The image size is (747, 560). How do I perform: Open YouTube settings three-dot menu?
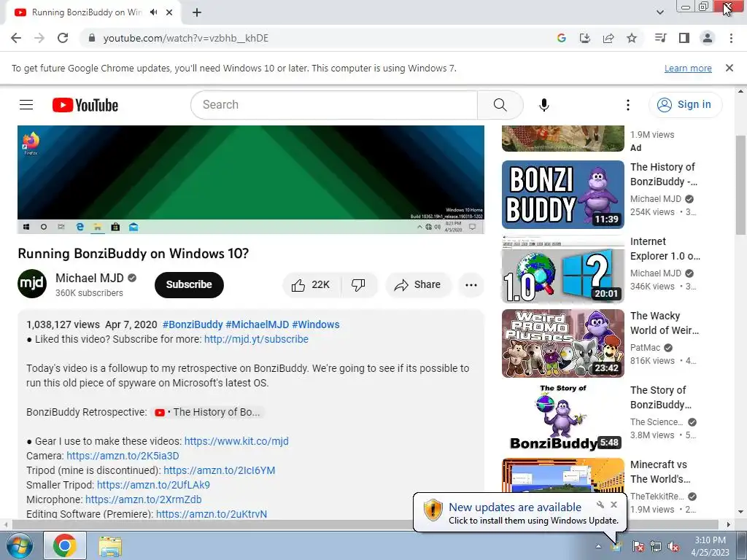click(628, 105)
